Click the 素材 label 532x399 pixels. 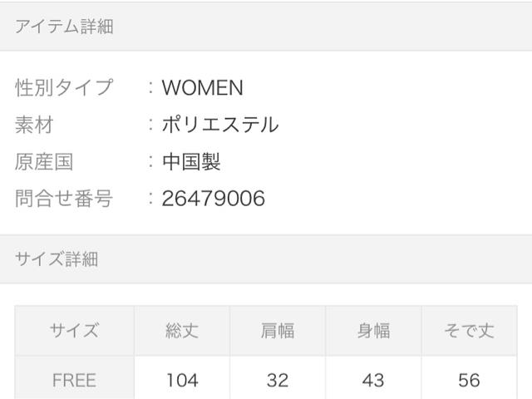34,125
